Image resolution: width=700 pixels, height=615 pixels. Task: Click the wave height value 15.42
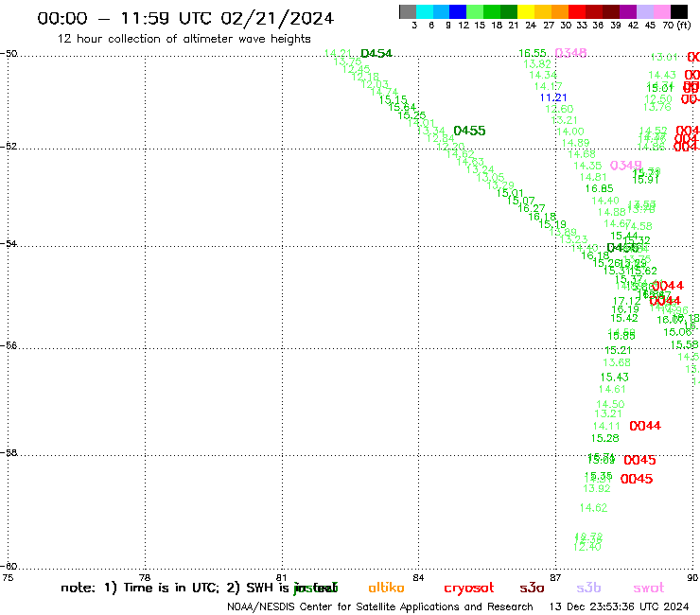coord(624,318)
